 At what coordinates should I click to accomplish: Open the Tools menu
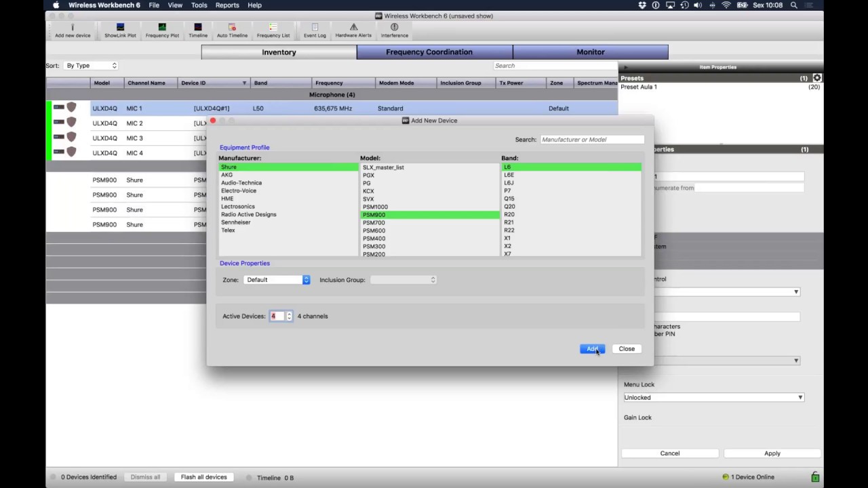(x=199, y=5)
